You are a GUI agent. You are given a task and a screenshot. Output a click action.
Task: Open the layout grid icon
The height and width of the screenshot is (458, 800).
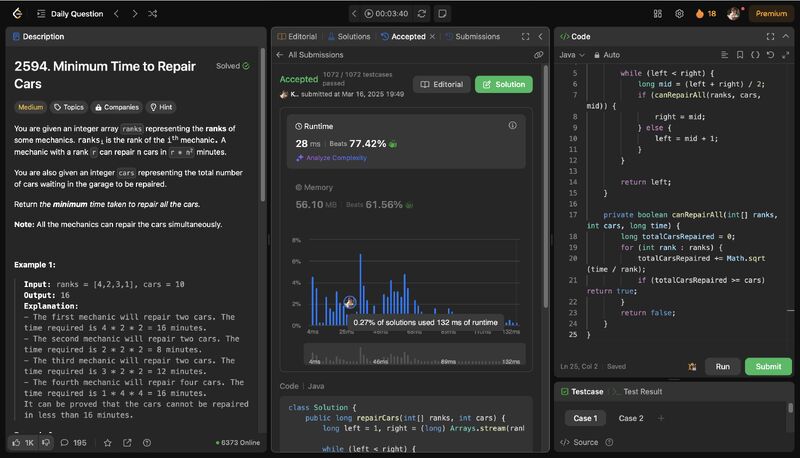(657, 14)
